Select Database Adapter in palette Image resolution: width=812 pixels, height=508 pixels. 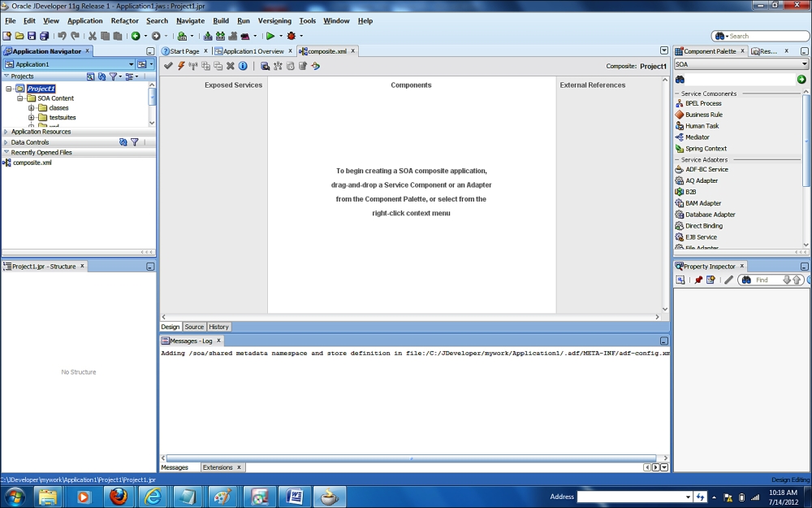[x=706, y=215]
